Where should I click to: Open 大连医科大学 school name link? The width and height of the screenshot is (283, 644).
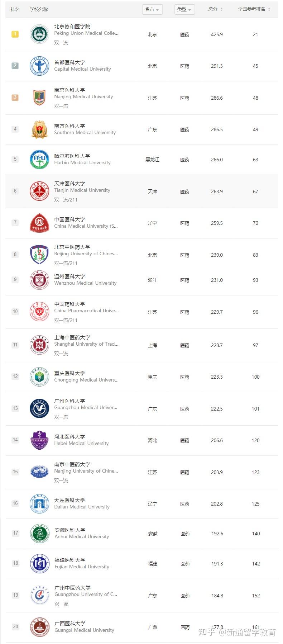click(x=69, y=500)
